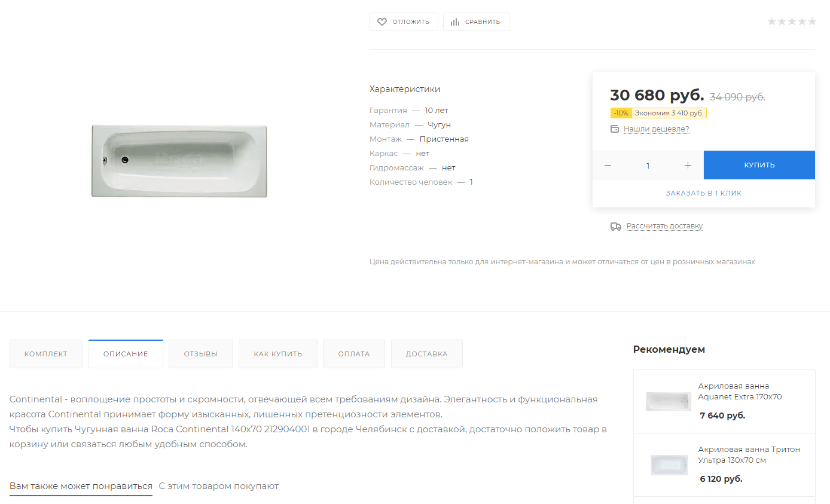
Task: Click the star rating icons
Action: [791, 22]
